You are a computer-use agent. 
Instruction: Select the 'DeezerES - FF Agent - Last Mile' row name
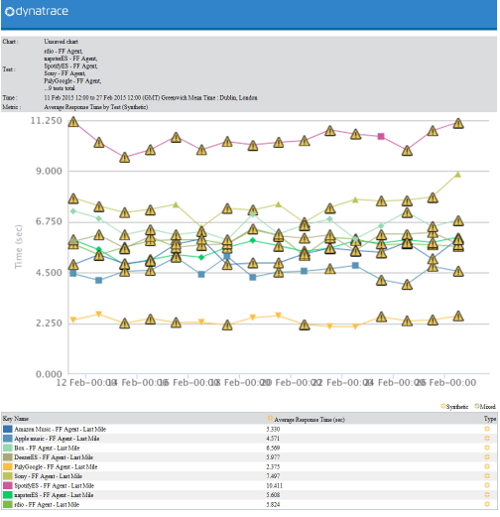(x=54, y=457)
